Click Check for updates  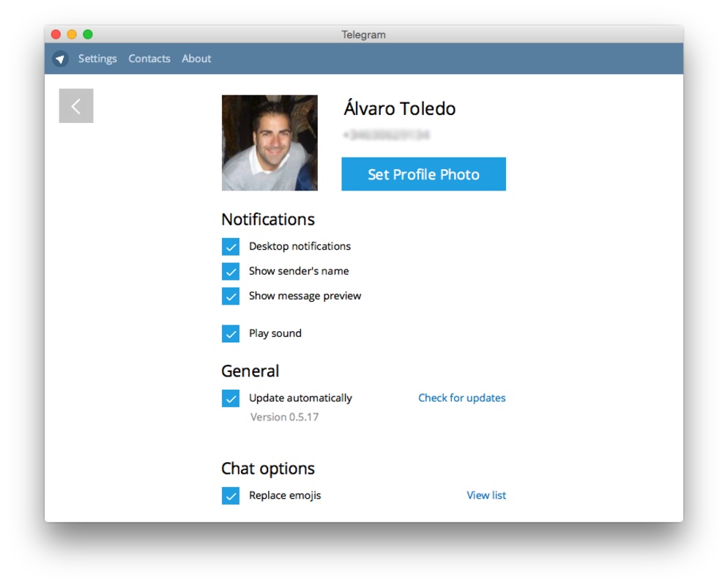coord(461,398)
